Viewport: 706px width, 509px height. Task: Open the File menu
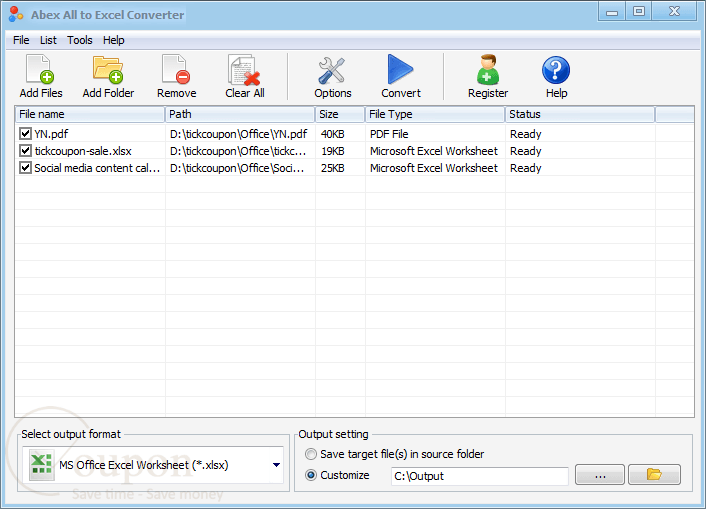click(x=21, y=40)
